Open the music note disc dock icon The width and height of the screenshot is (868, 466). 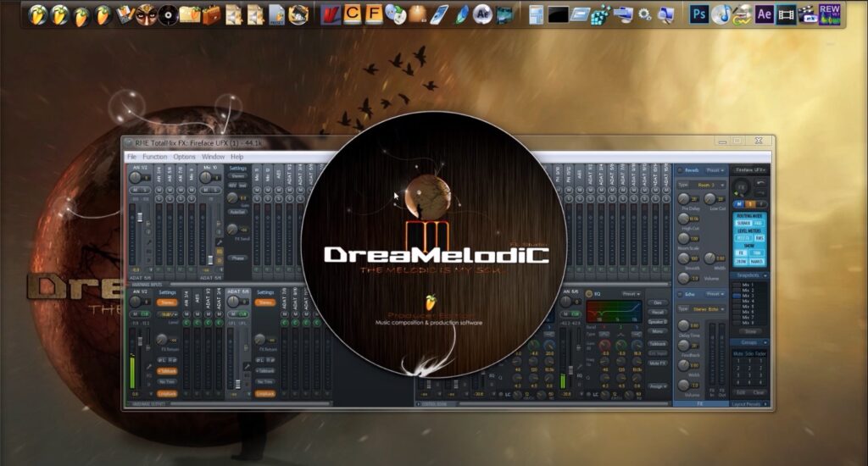[x=721, y=14]
